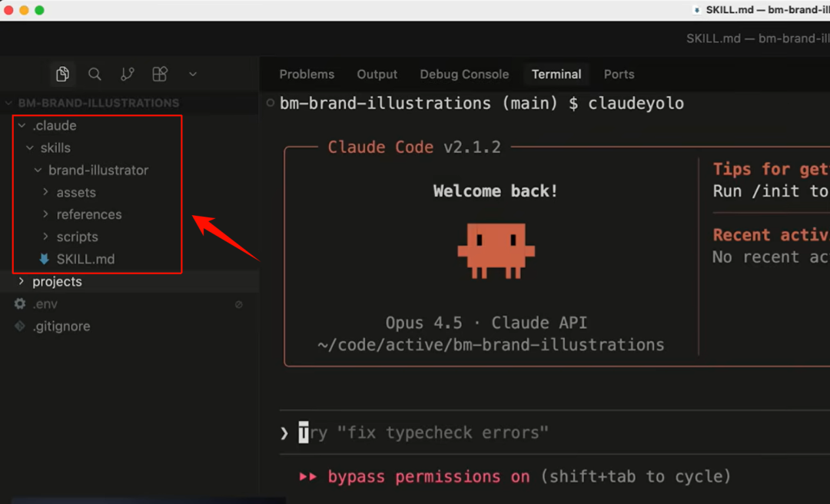Expand the assets folder chevron

[x=45, y=191]
